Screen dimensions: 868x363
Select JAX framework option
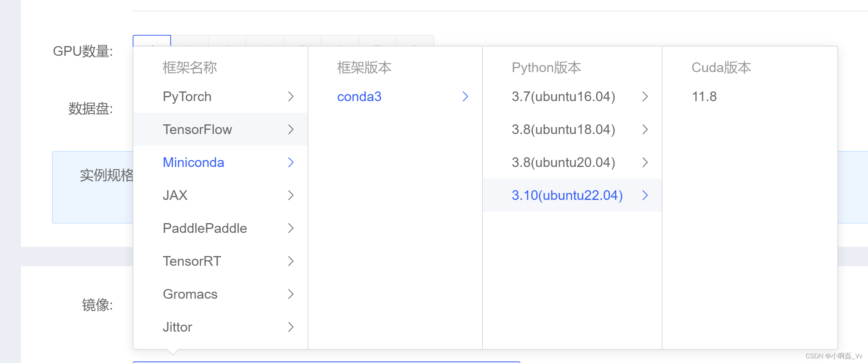(221, 195)
